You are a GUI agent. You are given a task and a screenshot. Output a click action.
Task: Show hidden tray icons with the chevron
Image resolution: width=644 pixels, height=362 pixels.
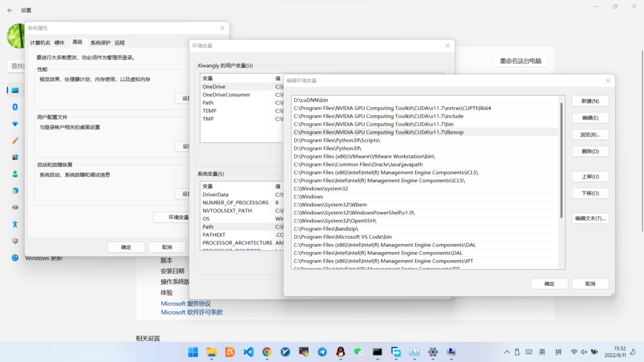coord(508,352)
